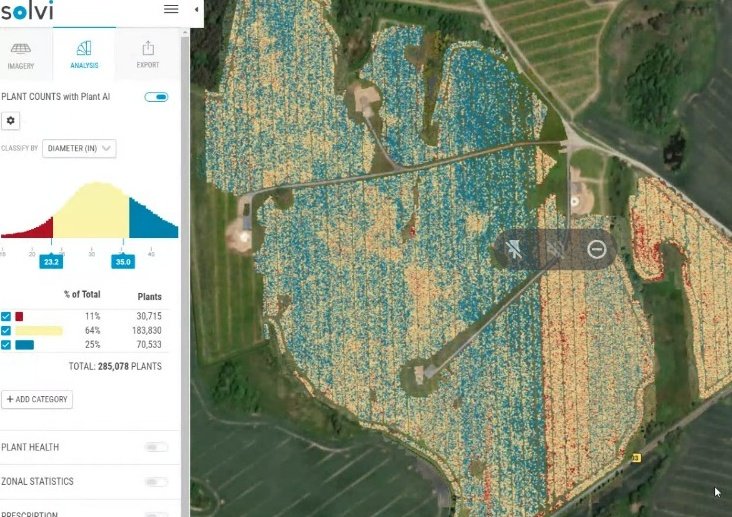Click the 70,533 plants value
This screenshot has width=732, height=517.
[149, 345]
